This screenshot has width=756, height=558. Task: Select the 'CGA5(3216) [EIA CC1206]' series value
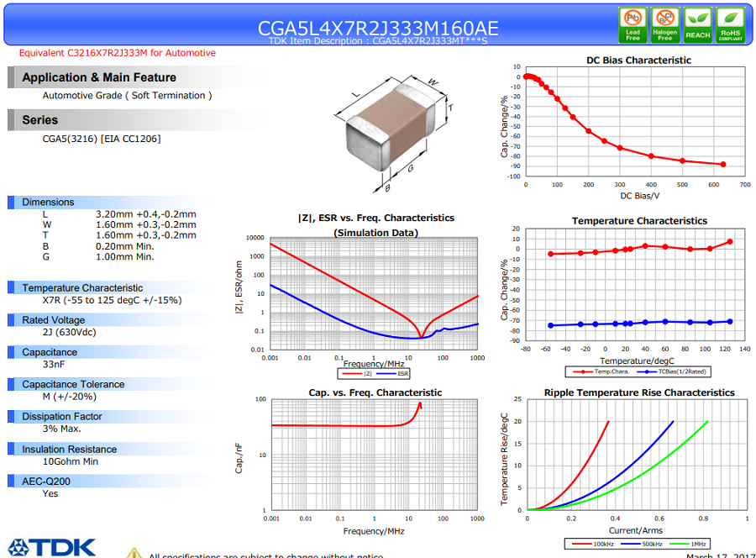click(x=102, y=139)
